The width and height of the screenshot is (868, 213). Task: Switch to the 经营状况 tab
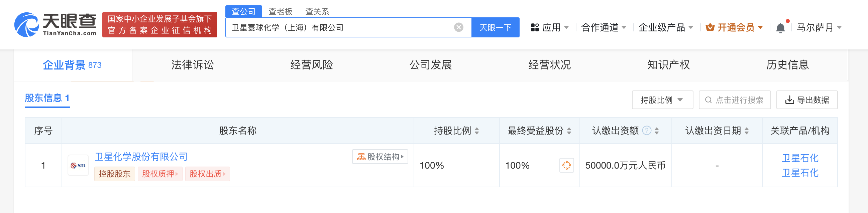(x=549, y=65)
